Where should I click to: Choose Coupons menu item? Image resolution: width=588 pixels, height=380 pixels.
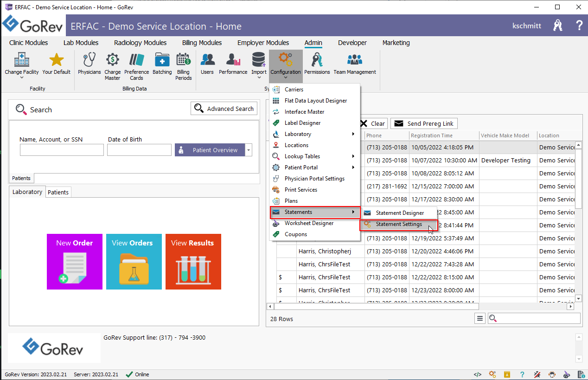pyautogui.click(x=315, y=234)
